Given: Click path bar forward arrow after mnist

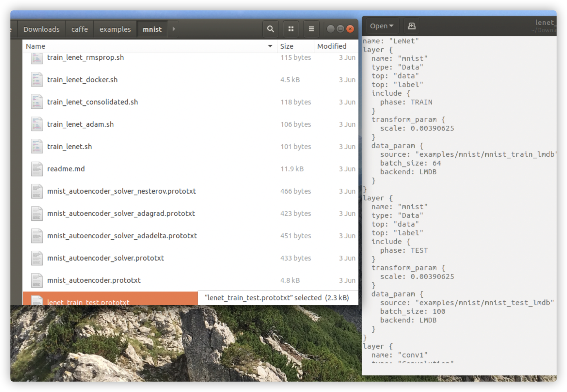Looking at the screenshot, I should 173,29.
